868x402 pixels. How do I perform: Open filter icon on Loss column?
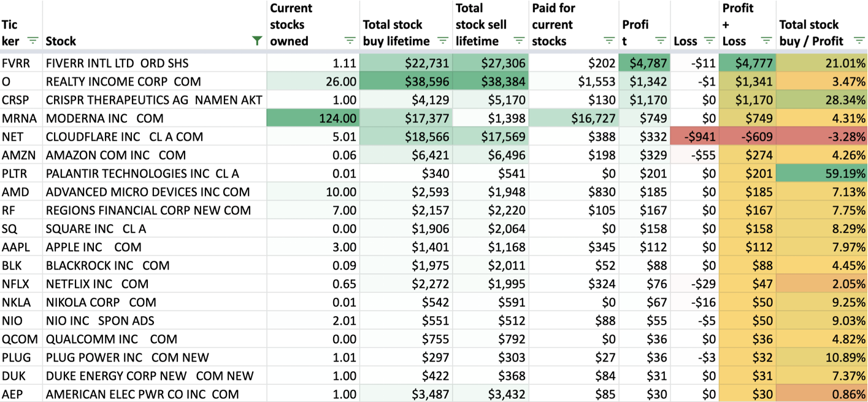pyautogui.click(x=709, y=41)
